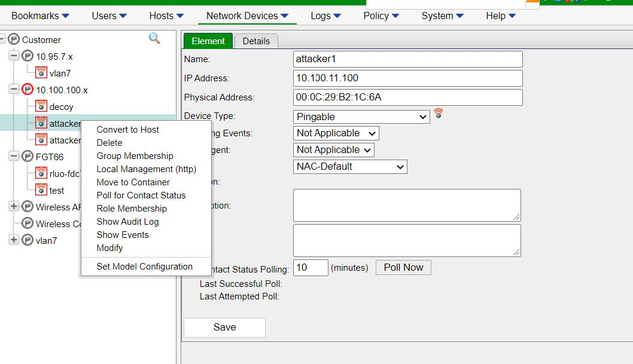
Task: Click the Save button
Action: (224, 328)
